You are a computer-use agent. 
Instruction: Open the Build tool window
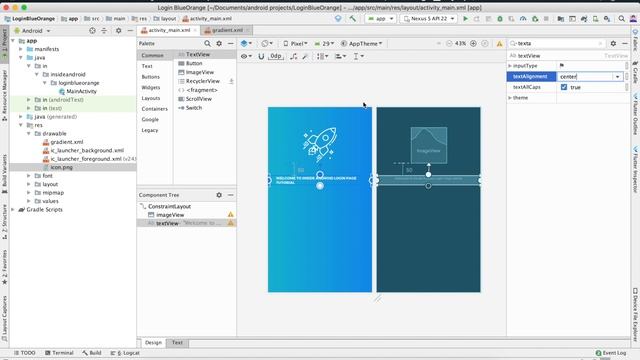pos(92,353)
